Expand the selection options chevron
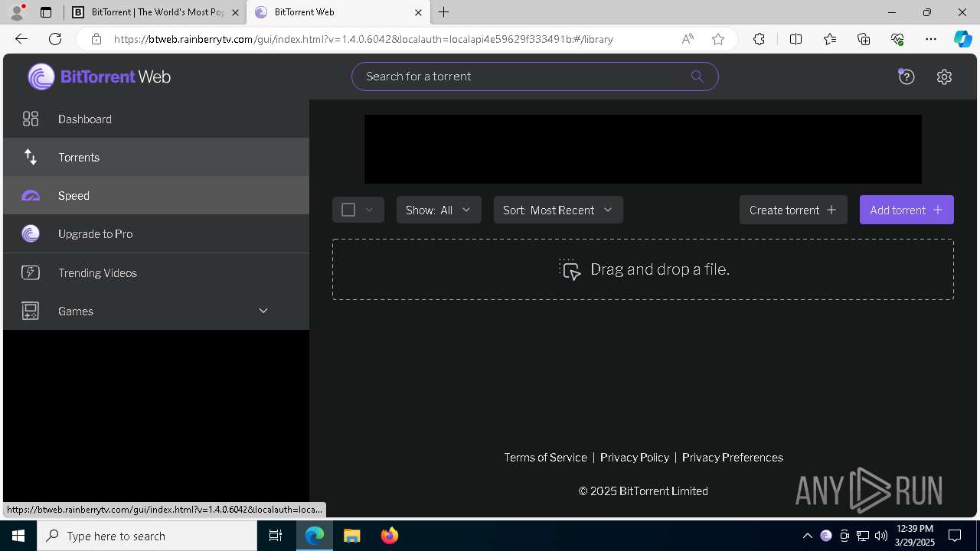This screenshot has width=980, height=551. tap(369, 210)
